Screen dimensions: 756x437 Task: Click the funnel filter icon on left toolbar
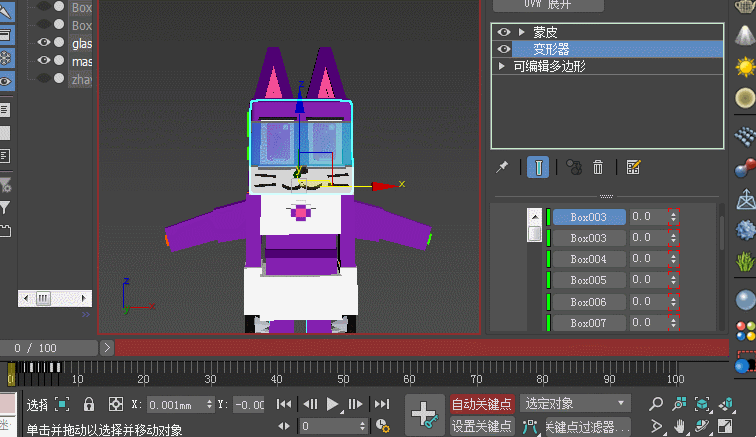coord(5,208)
